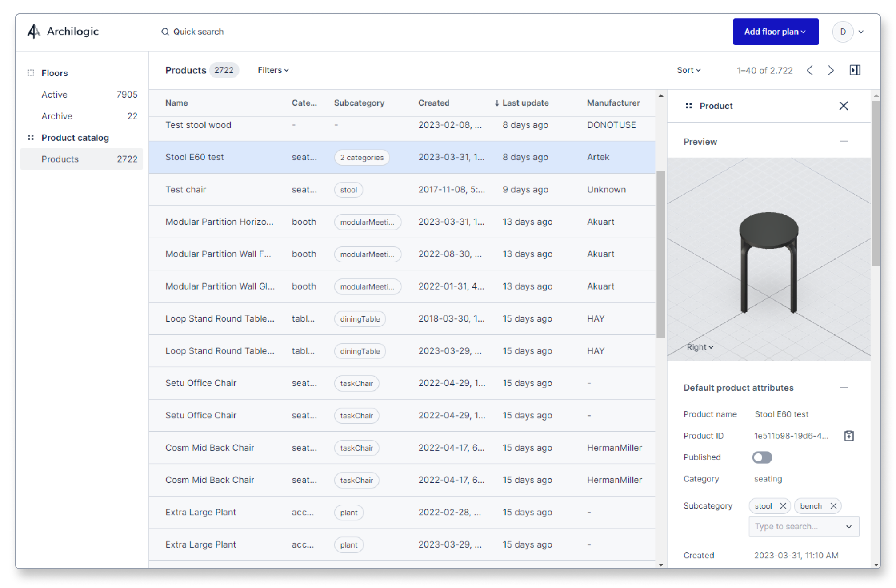Go to next page of products
This screenshot has width=896, height=588.
click(x=830, y=70)
